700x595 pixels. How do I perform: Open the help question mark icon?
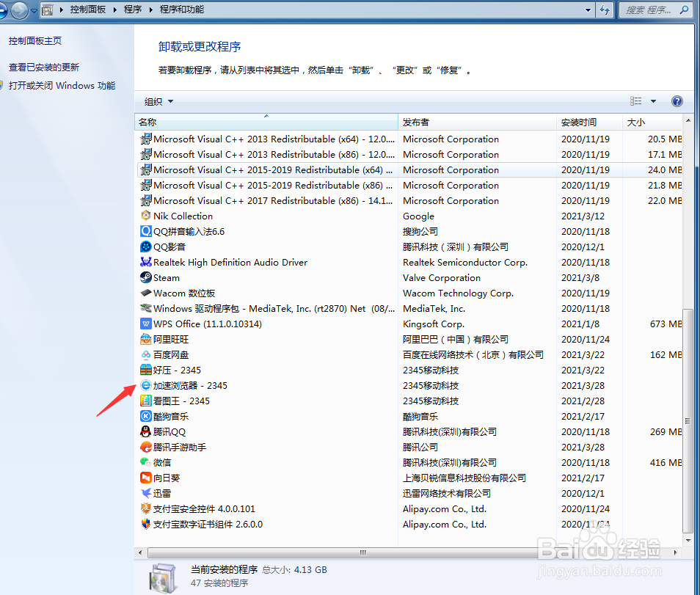[677, 101]
